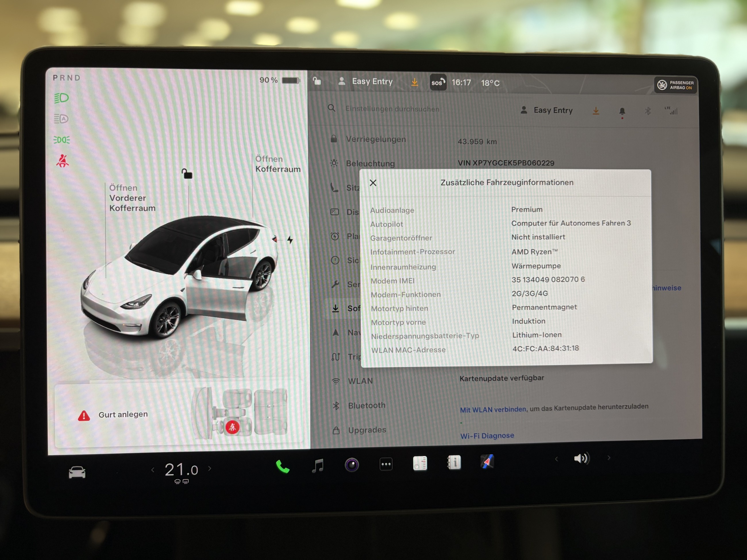Tap the car controls icon bottom left

coord(77,472)
